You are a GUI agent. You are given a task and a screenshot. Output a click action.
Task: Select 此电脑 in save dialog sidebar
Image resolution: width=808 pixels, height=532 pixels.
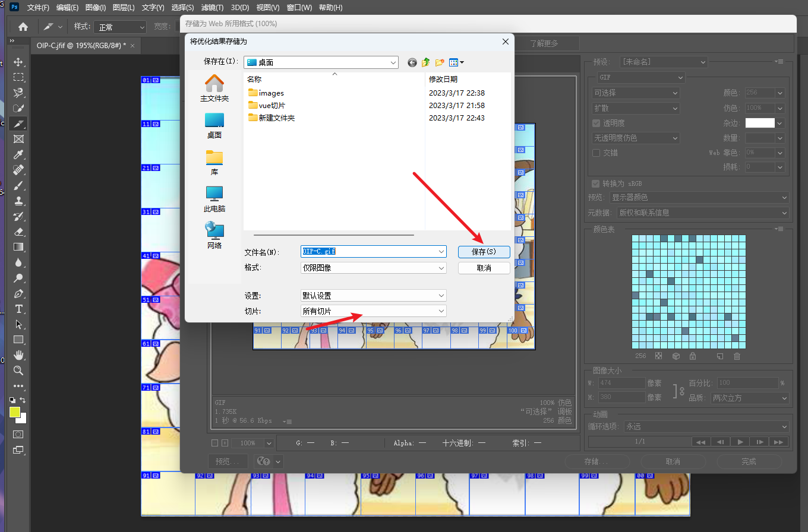(214, 199)
